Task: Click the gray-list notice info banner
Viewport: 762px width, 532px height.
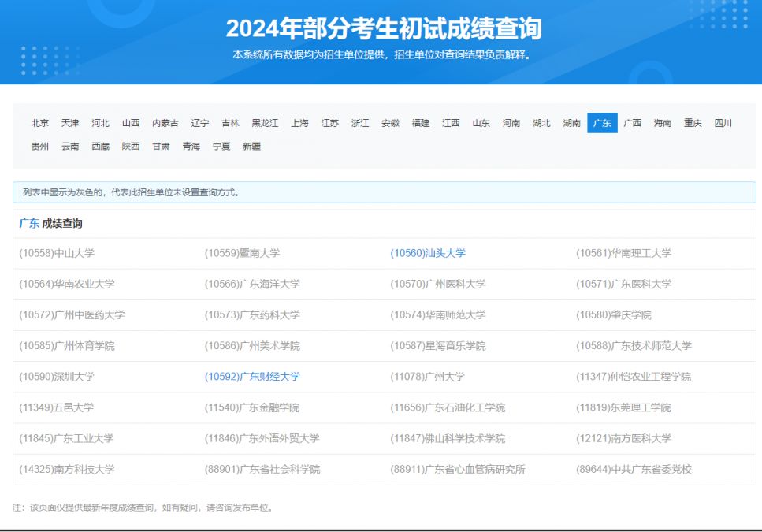Action: tap(384, 192)
